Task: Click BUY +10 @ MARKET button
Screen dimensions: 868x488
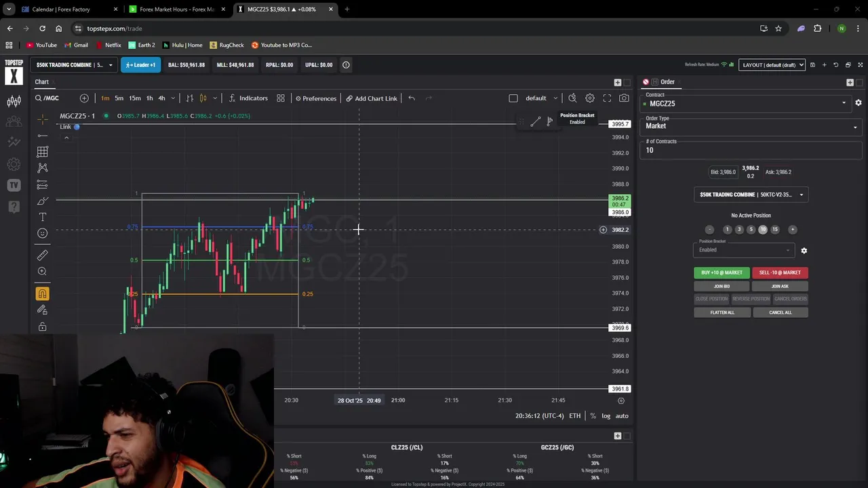Action: tap(722, 272)
